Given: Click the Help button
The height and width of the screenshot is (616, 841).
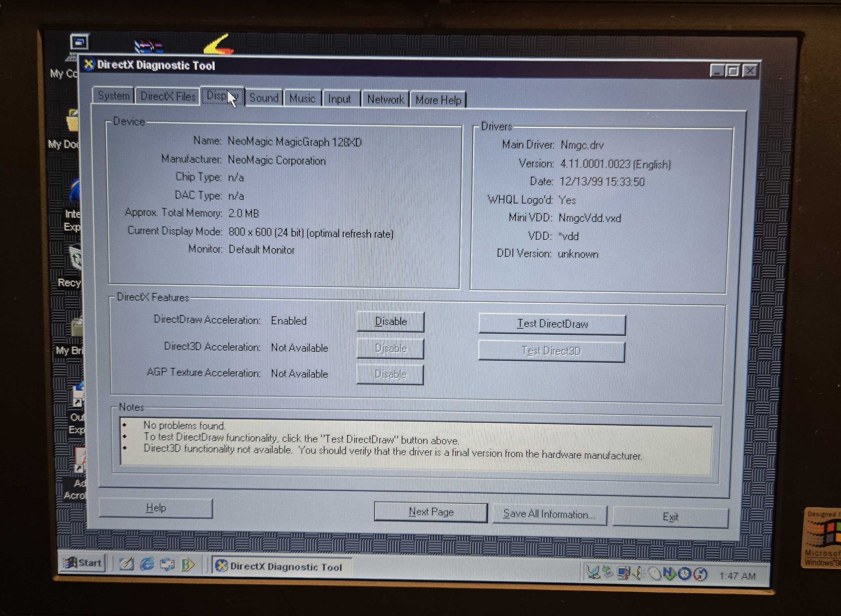Looking at the screenshot, I should (156, 508).
